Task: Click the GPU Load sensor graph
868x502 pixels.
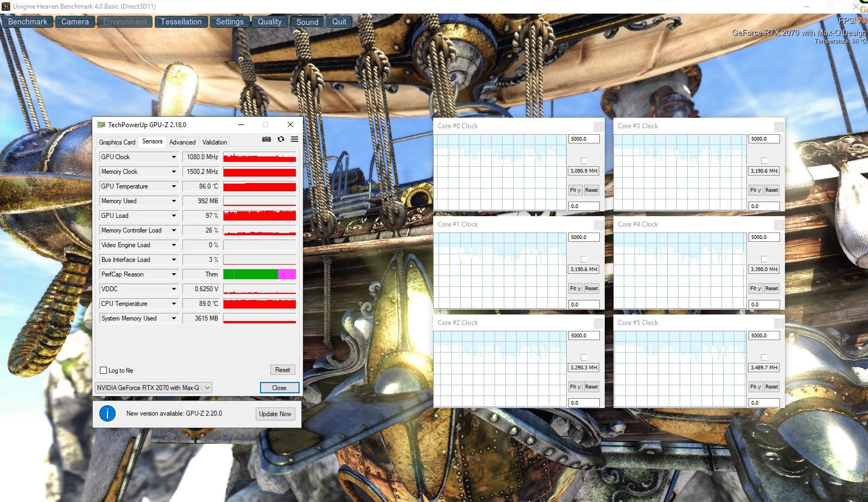Action: 259,216
